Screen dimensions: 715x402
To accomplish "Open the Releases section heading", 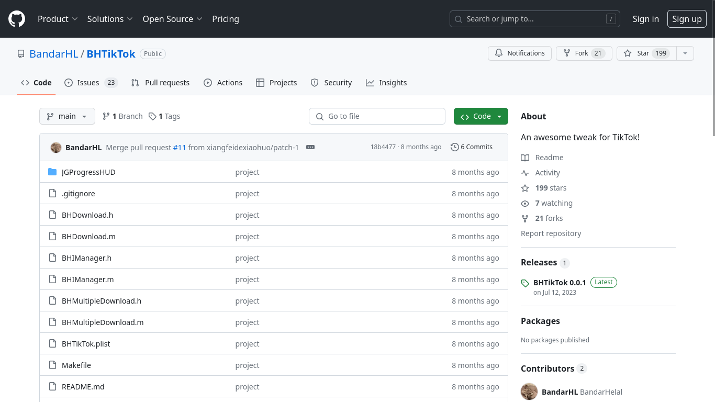I will [539, 262].
